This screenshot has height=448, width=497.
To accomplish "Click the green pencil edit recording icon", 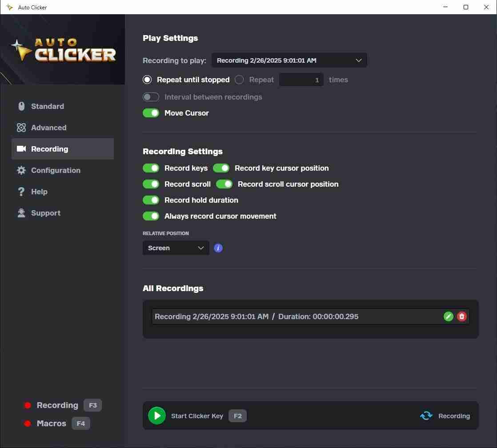I will point(449,316).
